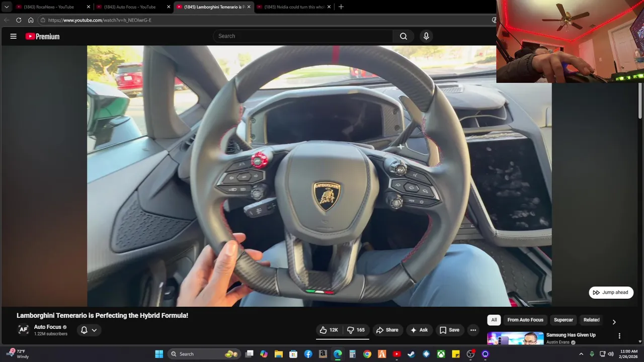View site info lock icon
Image resolution: width=644 pixels, height=362 pixels.
coord(43,20)
